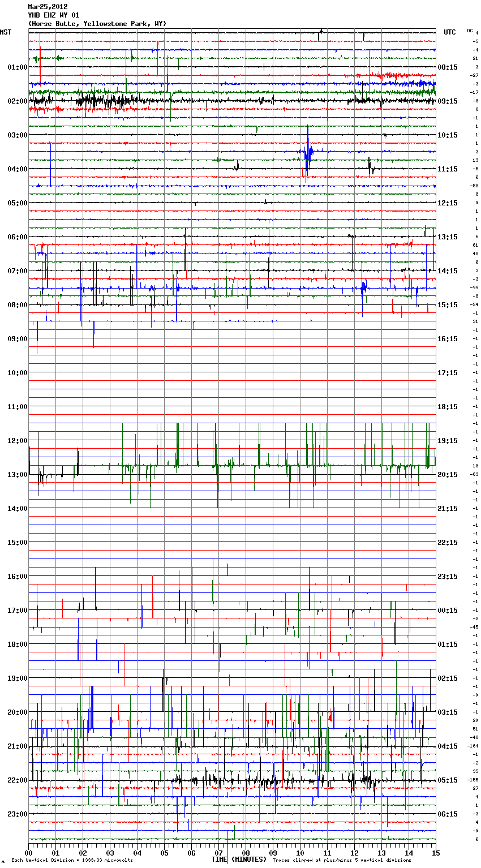This screenshot has height=868, width=481.
Task: Select the 15:00 MST time label
Action: point(17,542)
